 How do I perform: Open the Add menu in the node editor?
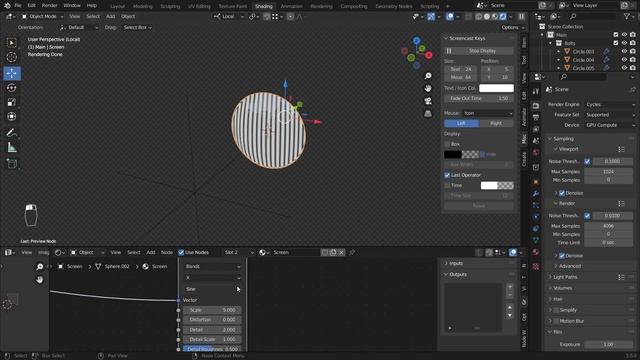pyautogui.click(x=151, y=252)
